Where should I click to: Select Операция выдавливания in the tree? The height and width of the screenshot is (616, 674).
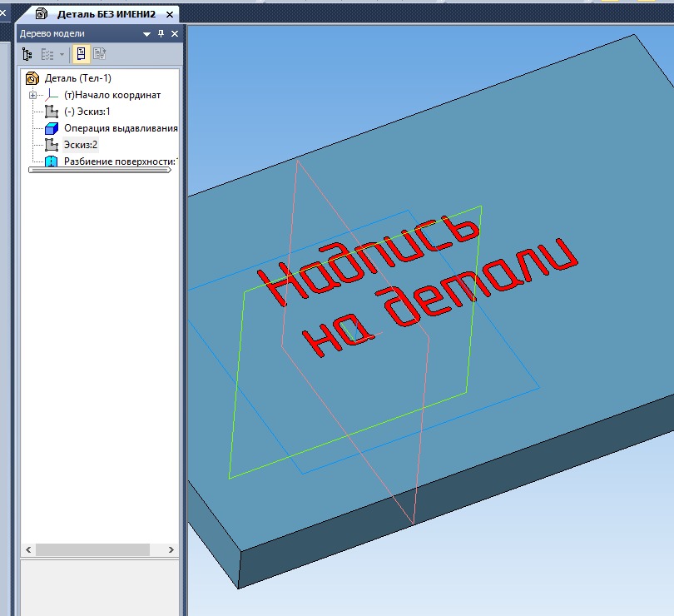pos(121,128)
